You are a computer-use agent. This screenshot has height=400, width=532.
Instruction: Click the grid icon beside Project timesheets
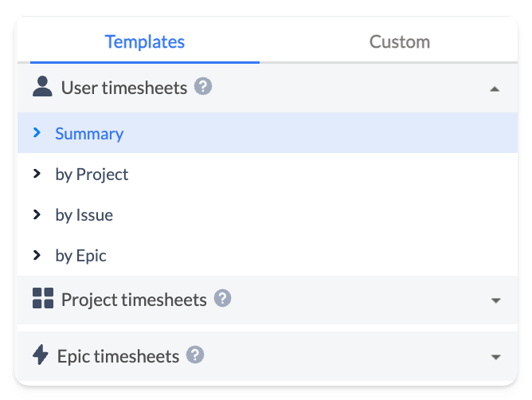click(42, 299)
